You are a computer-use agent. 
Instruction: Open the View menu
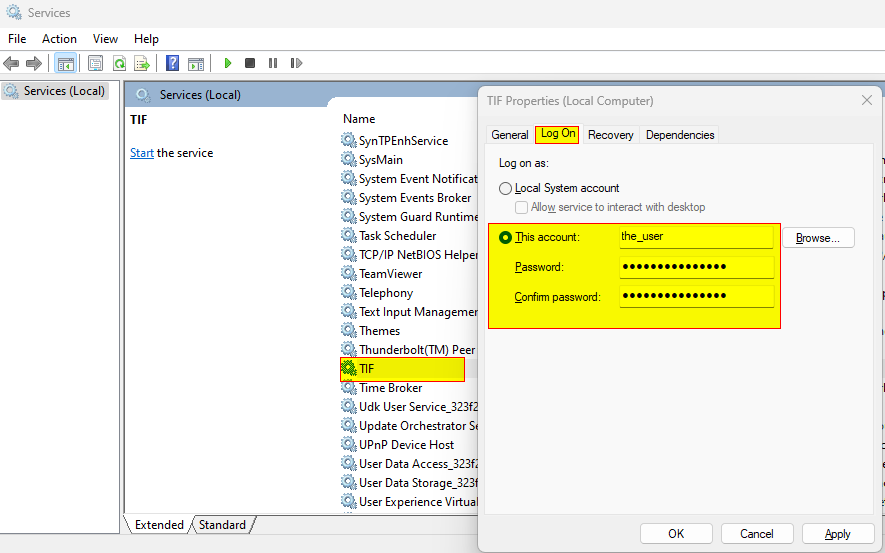[105, 38]
